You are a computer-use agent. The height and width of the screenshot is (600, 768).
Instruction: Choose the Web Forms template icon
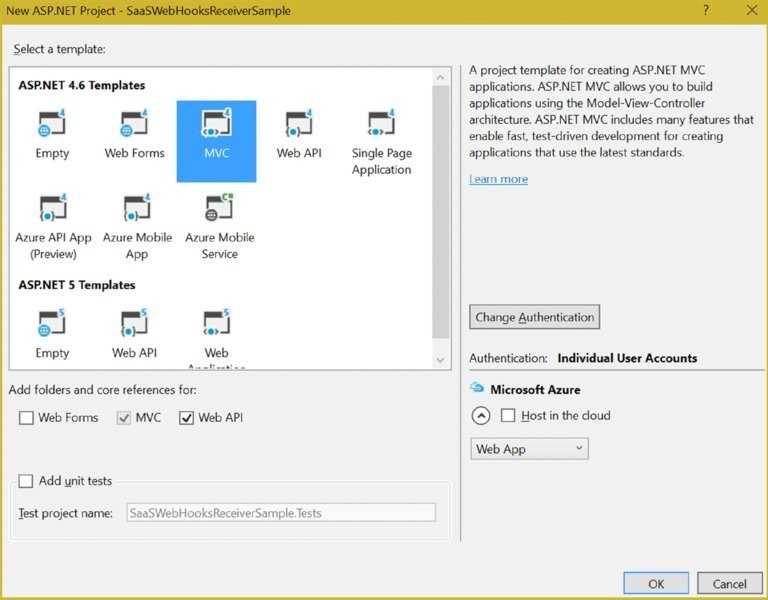[x=134, y=123]
